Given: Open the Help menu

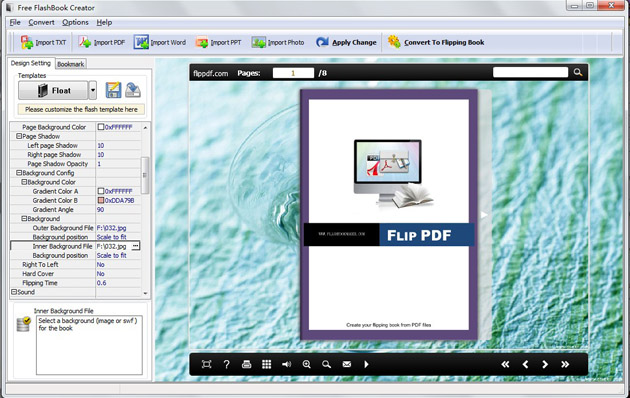Looking at the screenshot, I should (x=104, y=22).
